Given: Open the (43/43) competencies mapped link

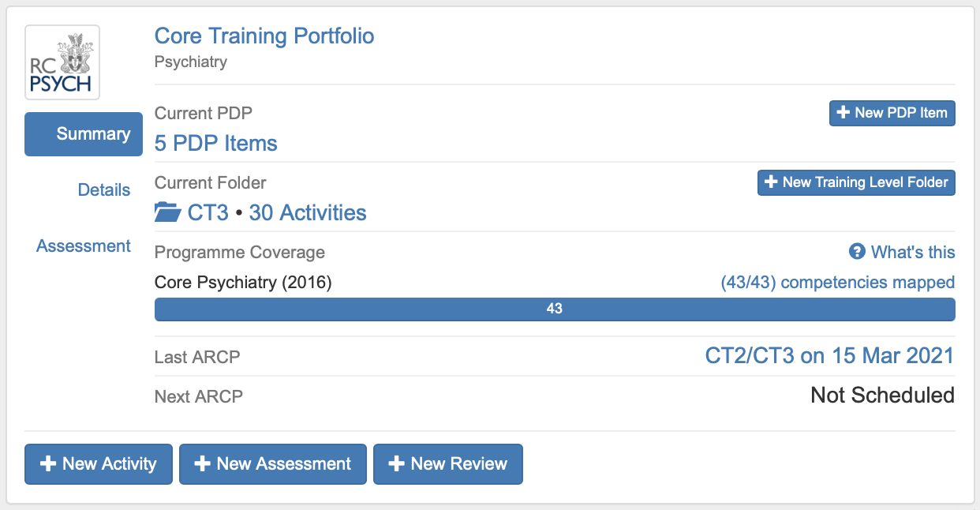Looking at the screenshot, I should pos(837,283).
